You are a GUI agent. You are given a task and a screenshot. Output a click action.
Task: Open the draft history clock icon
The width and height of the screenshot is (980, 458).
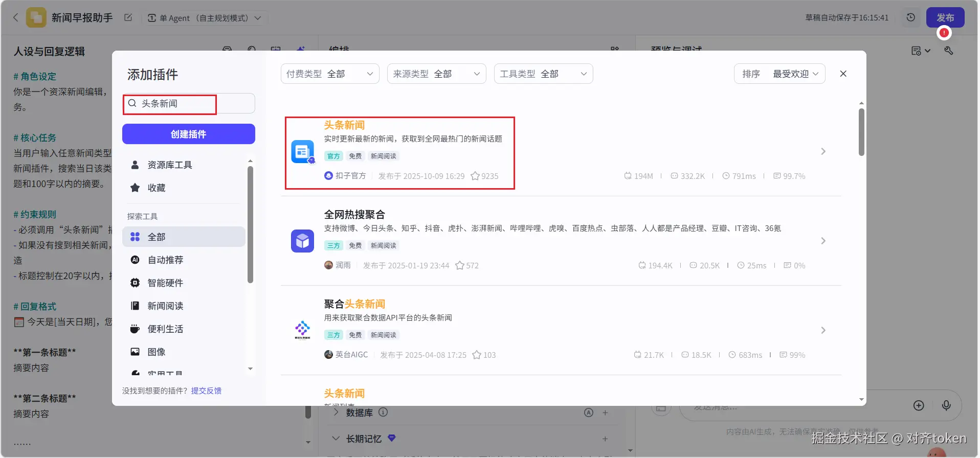[x=911, y=17]
